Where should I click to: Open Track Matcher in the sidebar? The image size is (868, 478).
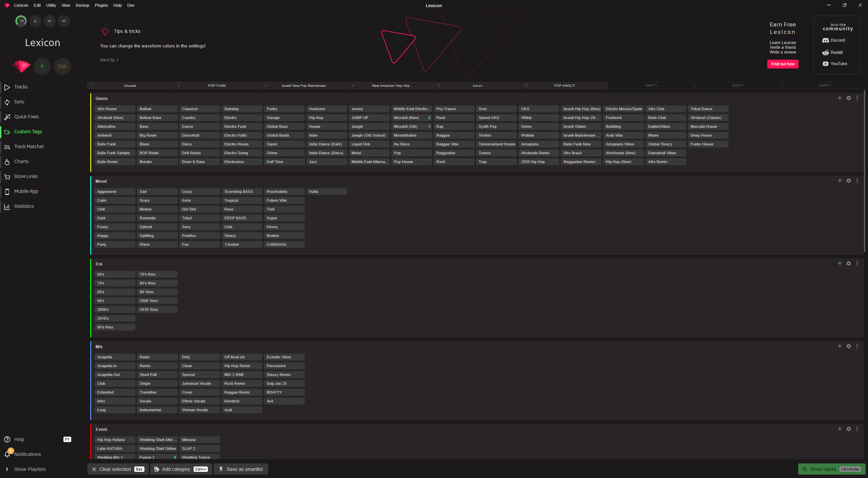pyautogui.click(x=29, y=146)
